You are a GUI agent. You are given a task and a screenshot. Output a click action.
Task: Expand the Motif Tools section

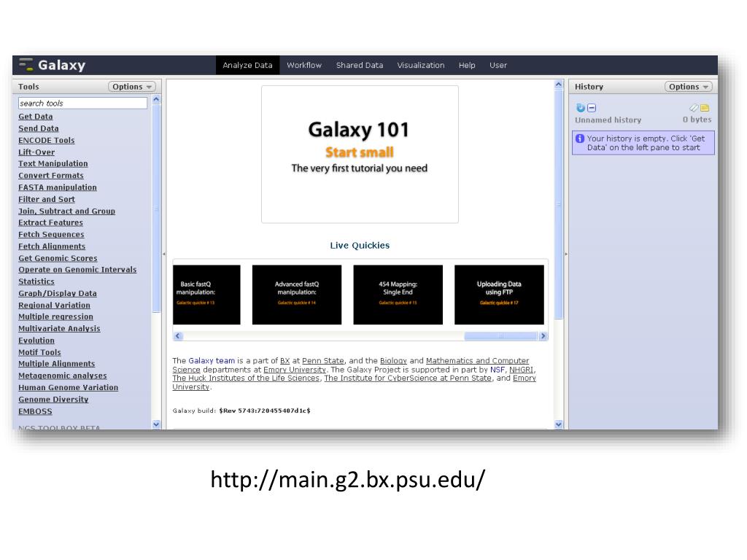pos(39,353)
